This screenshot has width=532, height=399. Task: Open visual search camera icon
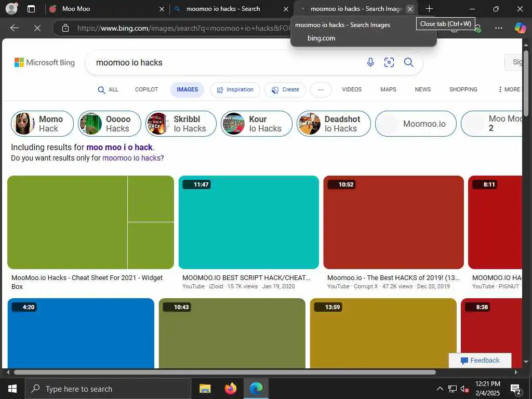pos(389,62)
